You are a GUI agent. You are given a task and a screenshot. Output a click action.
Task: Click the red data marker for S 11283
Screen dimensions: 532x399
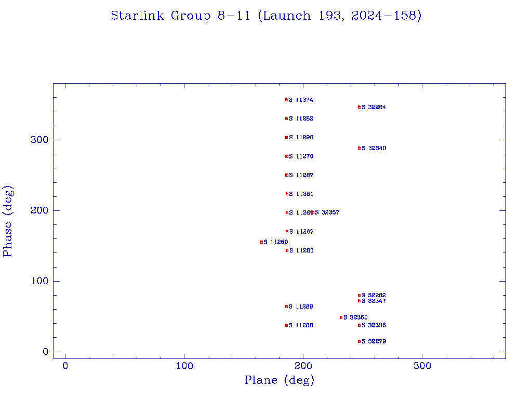[x=287, y=251]
